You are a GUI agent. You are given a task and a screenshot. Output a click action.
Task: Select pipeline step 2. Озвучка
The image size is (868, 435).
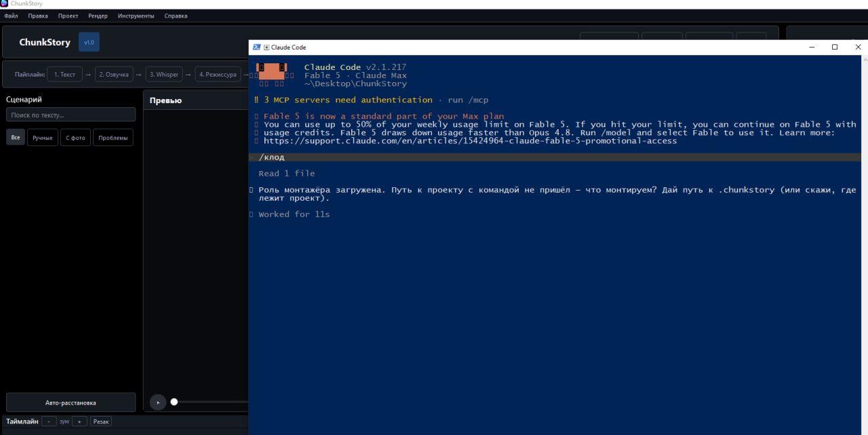point(113,75)
